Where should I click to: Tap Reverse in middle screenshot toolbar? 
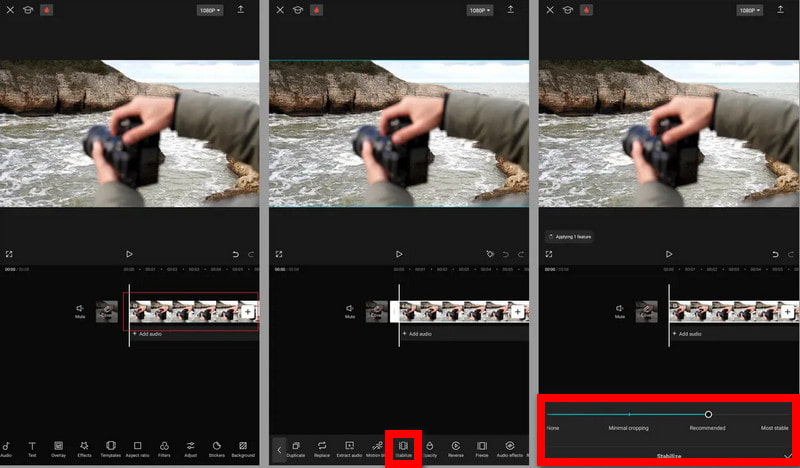pos(456,449)
